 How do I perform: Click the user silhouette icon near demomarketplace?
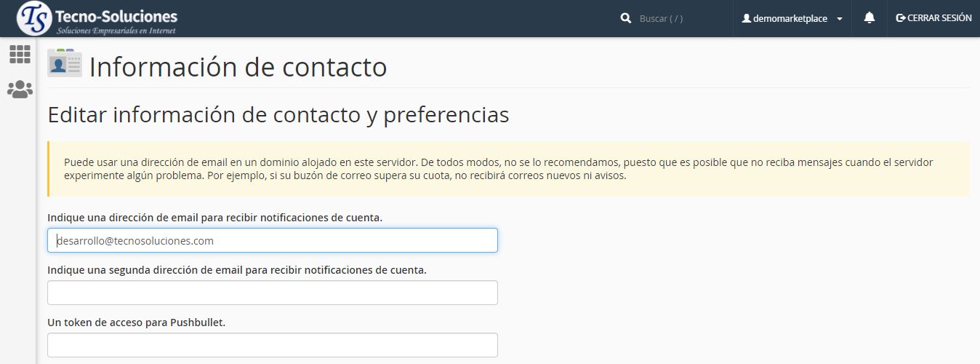pos(746,19)
